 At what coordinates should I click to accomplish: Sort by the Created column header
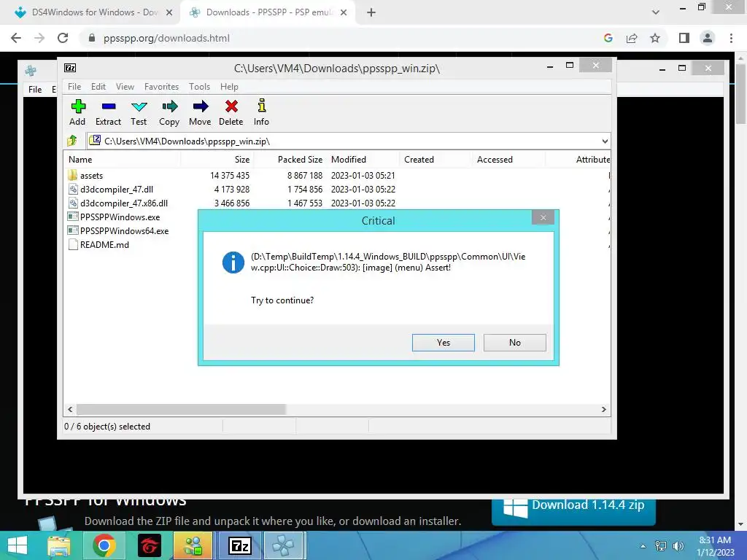[x=436, y=160]
